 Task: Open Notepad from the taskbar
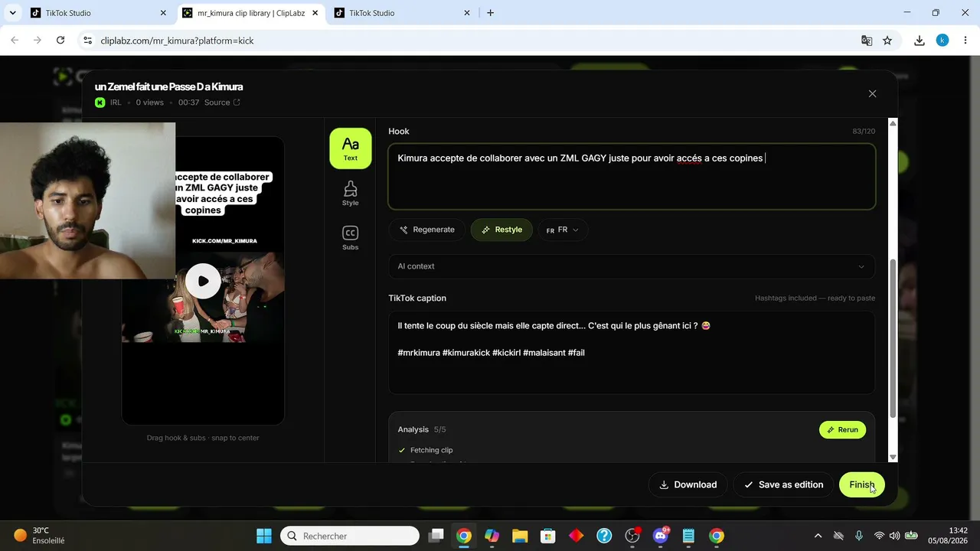(688, 536)
